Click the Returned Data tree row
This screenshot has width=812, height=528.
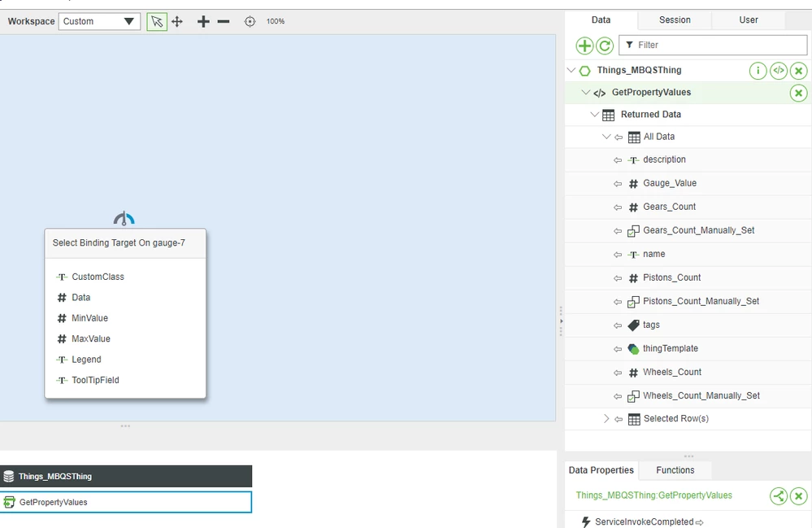click(688, 115)
